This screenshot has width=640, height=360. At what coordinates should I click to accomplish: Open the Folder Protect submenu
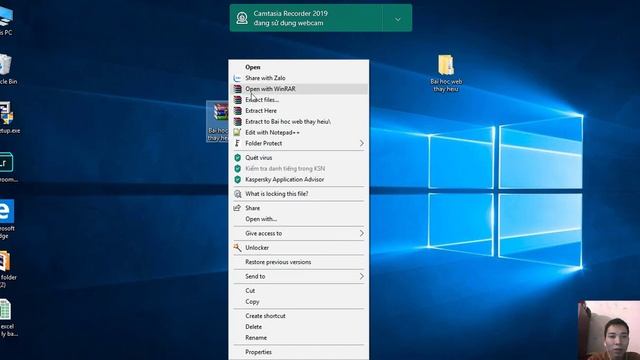tap(298, 143)
